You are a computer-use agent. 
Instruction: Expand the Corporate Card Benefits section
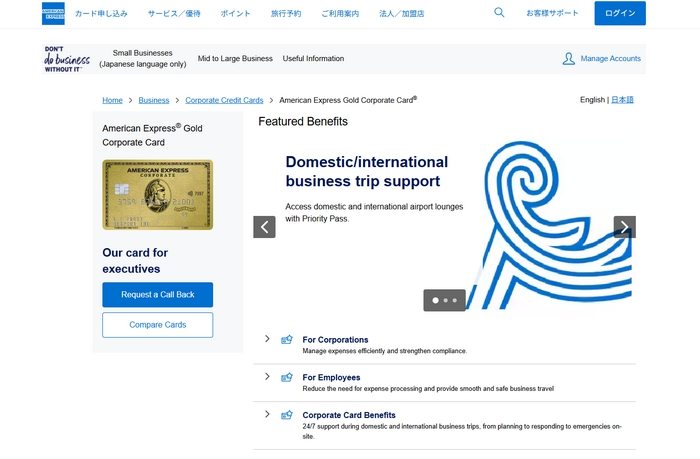(267, 414)
